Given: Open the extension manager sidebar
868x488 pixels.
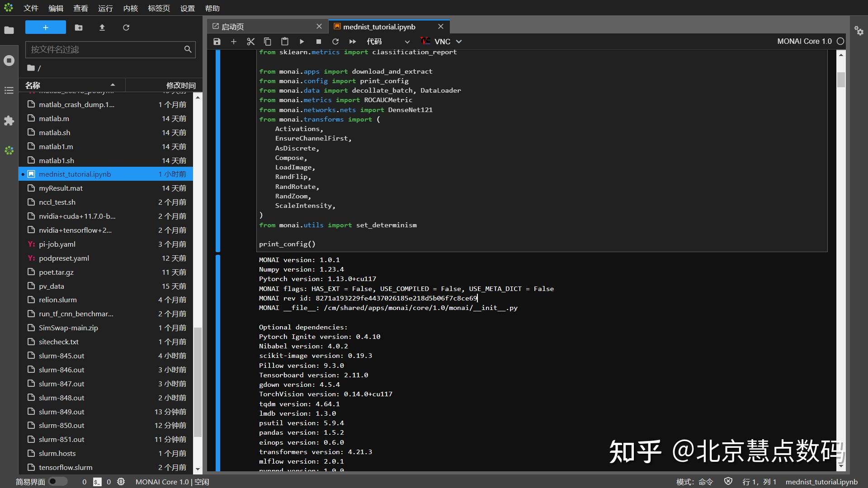Looking at the screenshot, I should (x=9, y=121).
